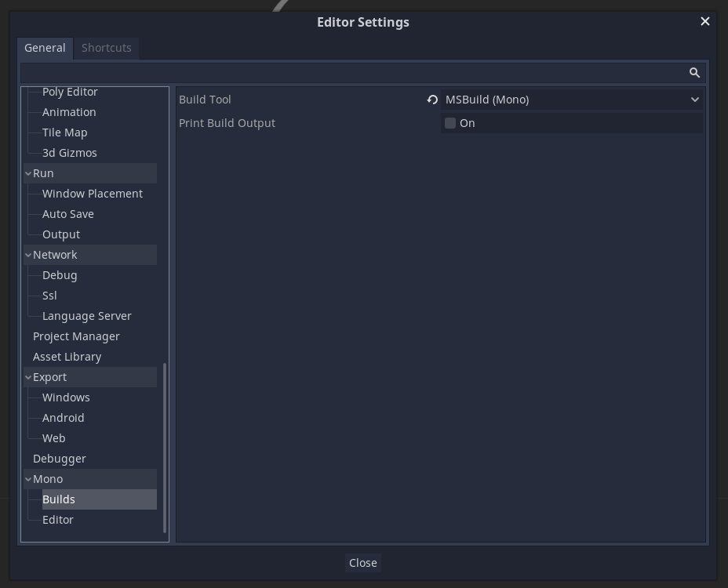Select the Ssl settings under Network

point(49,295)
